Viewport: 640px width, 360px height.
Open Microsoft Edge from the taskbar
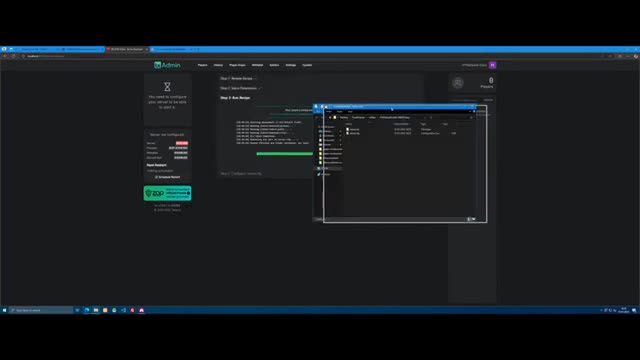(x=87, y=310)
